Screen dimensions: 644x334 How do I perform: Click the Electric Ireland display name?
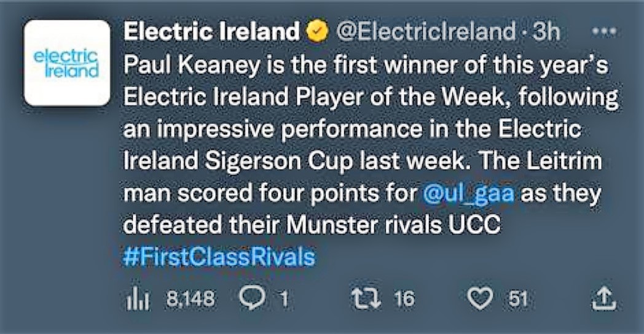[211, 31]
